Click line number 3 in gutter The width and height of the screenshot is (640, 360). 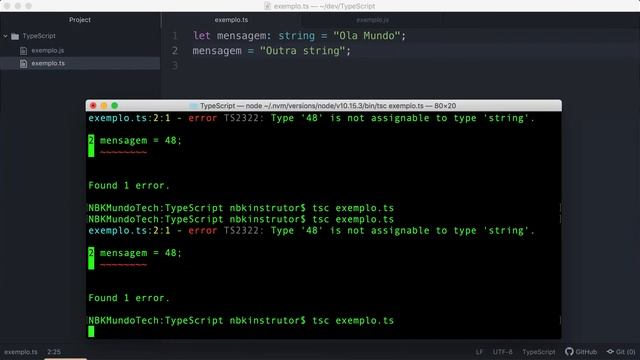click(x=175, y=65)
